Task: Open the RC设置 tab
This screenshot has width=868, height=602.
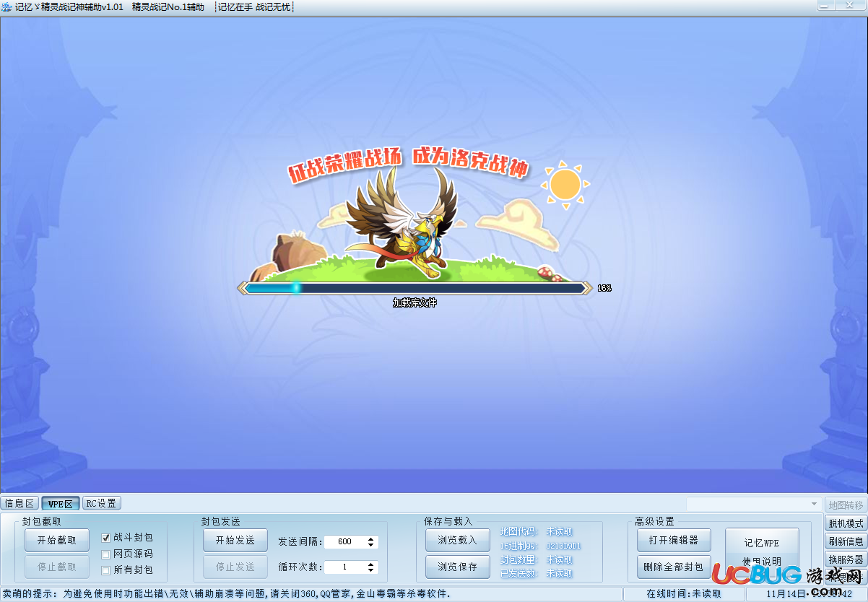Action: [x=101, y=503]
